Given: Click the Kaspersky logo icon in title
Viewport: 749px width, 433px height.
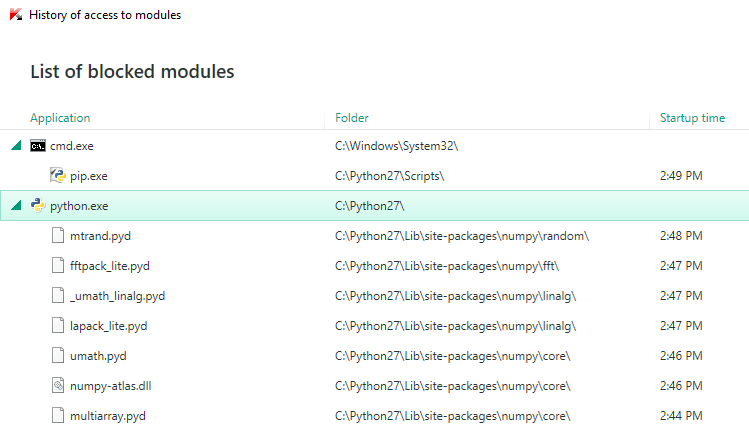Looking at the screenshot, I should 16,14.
